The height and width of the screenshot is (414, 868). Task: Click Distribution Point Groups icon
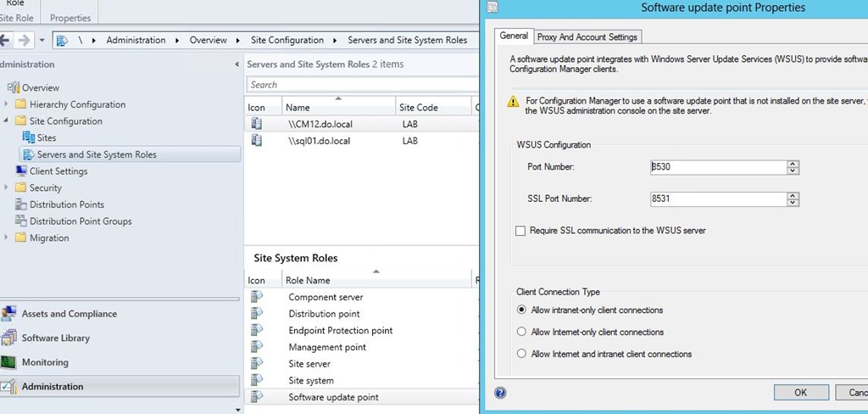[x=21, y=221]
